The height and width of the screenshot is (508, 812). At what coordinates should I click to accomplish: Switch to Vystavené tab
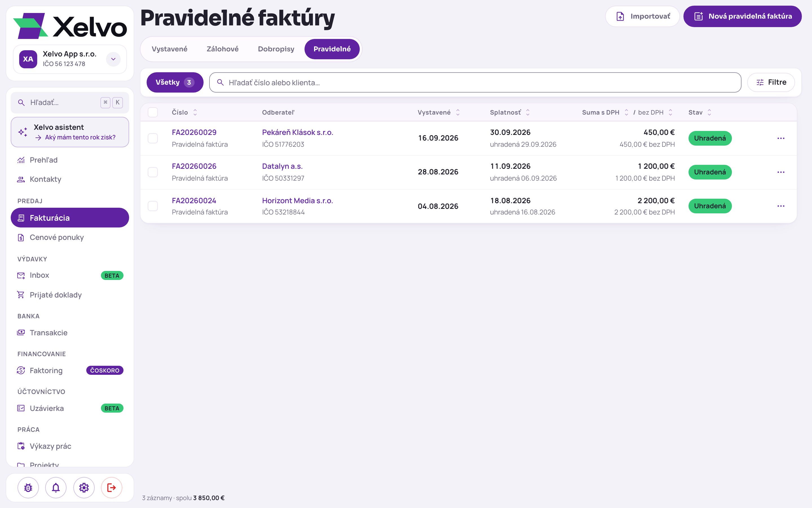pos(169,49)
